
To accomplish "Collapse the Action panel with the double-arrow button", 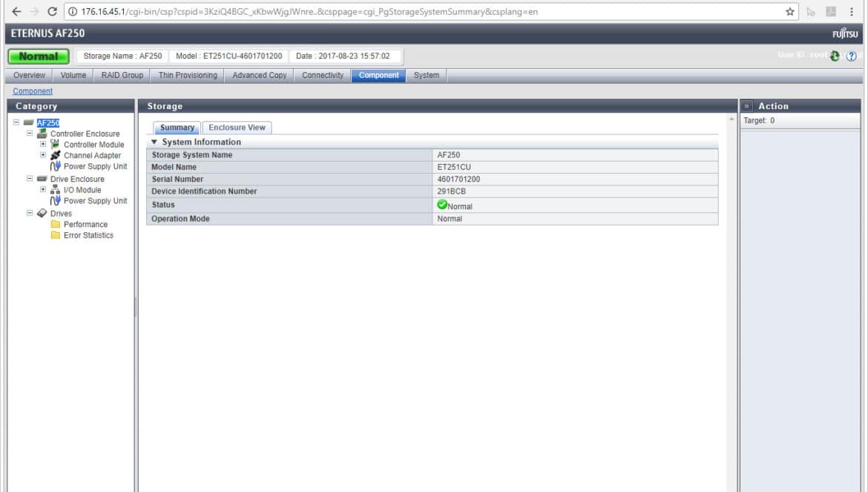I will (746, 105).
